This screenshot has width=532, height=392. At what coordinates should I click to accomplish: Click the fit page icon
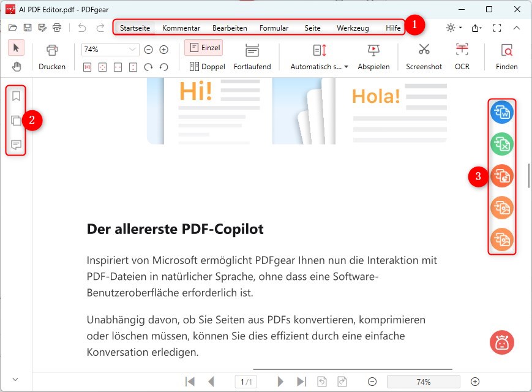click(x=102, y=67)
